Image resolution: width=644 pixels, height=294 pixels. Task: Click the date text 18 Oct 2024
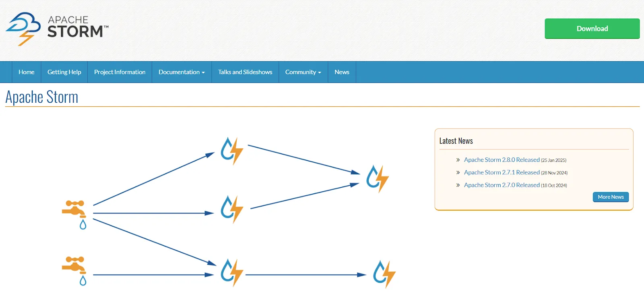554,186
